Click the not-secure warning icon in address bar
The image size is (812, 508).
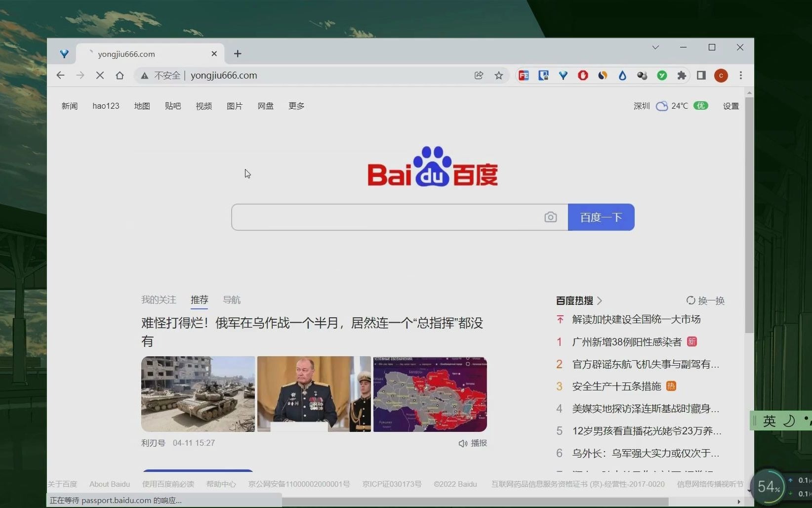[144, 76]
